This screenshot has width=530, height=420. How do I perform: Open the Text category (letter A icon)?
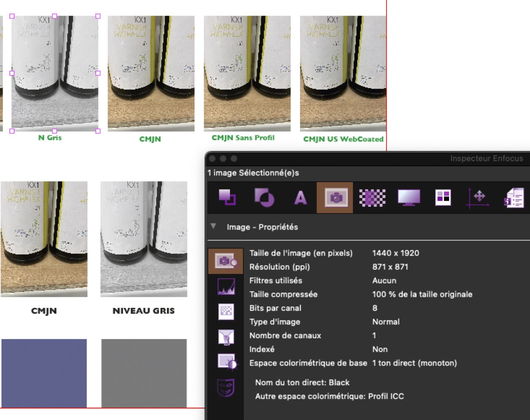click(301, 198)
